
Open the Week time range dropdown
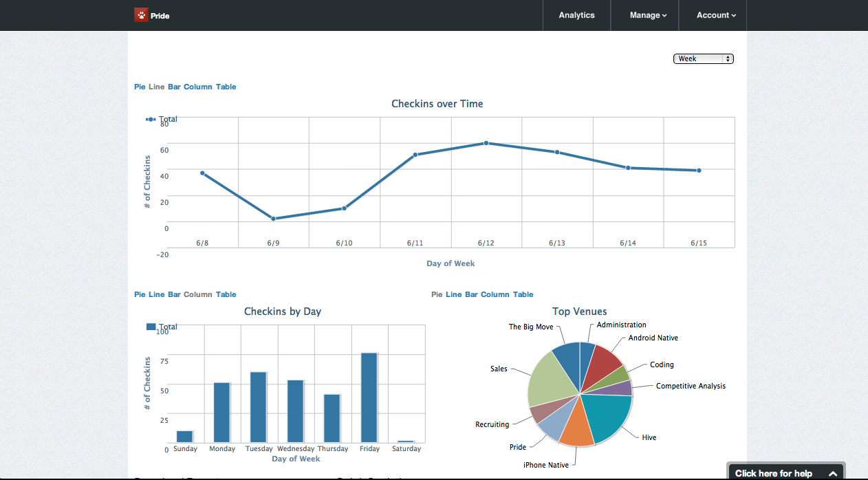pos(704,59)
